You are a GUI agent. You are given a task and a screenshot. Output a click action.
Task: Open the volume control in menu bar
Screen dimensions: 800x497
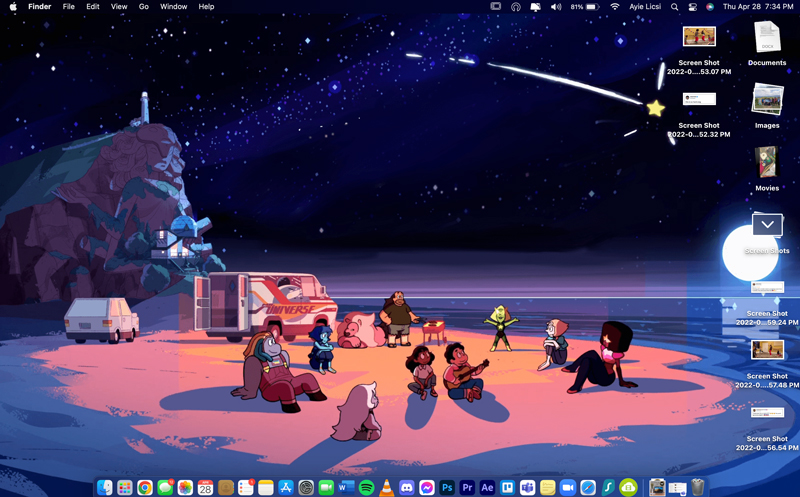556,7
